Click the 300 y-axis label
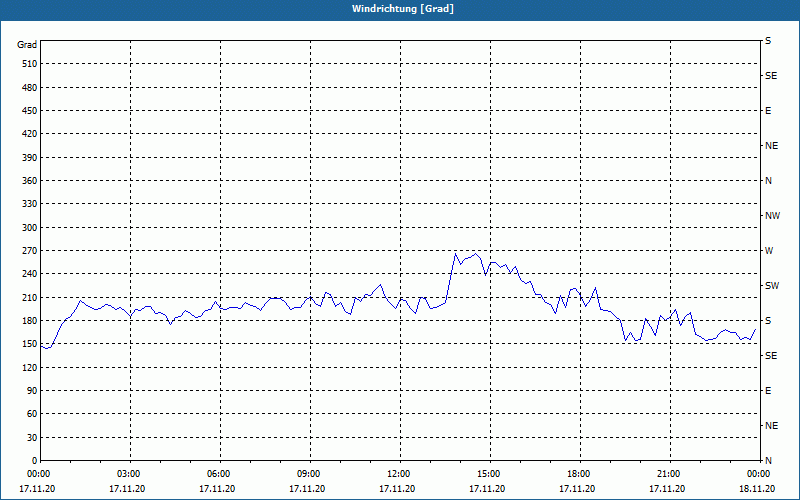 coord(30,227)
